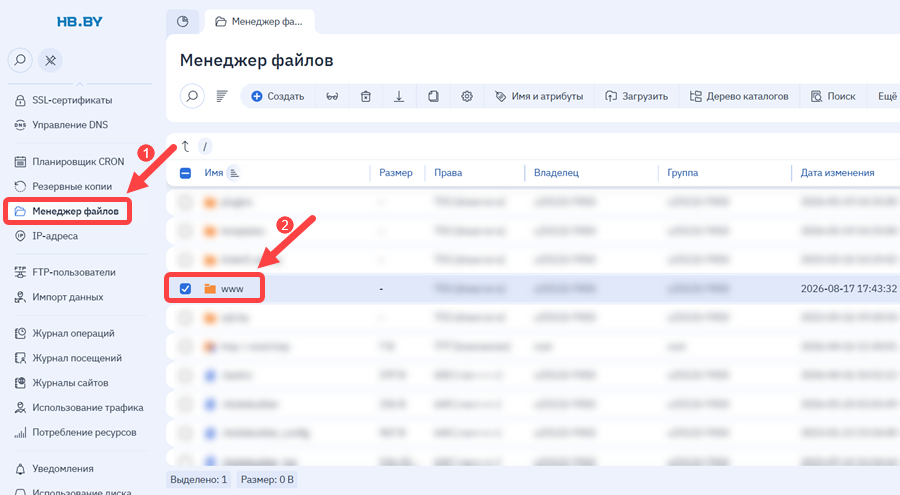Sort by the Имя column header

214,172
